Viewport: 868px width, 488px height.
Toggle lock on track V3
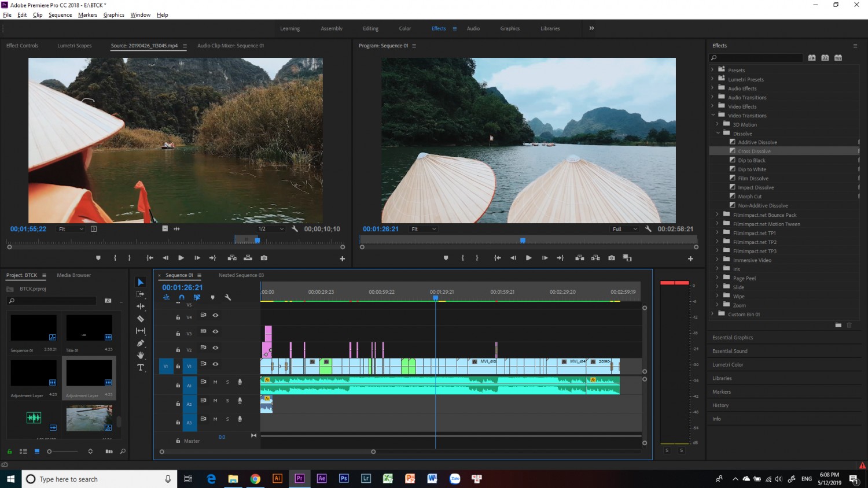point(178,334)
